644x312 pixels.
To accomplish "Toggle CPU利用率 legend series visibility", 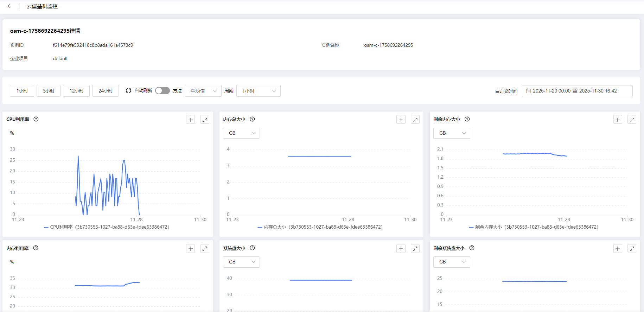I will pyautogui.click(x=107, y=227).
